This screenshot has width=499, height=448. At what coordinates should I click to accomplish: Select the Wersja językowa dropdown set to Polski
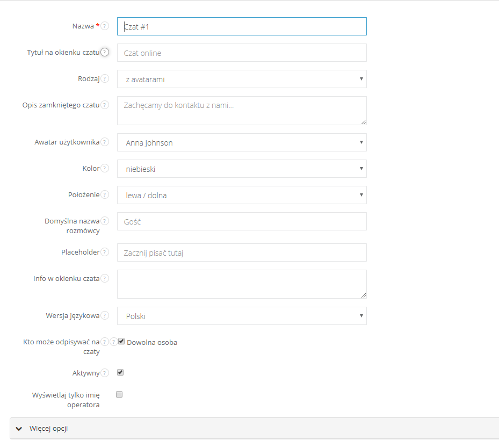click(x=242, y=316)
